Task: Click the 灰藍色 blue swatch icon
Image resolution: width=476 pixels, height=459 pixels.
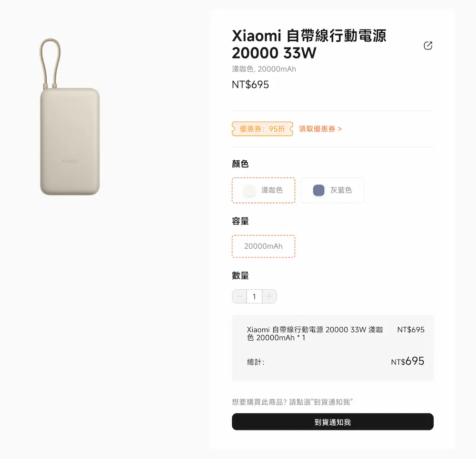Action: (318, 190)
